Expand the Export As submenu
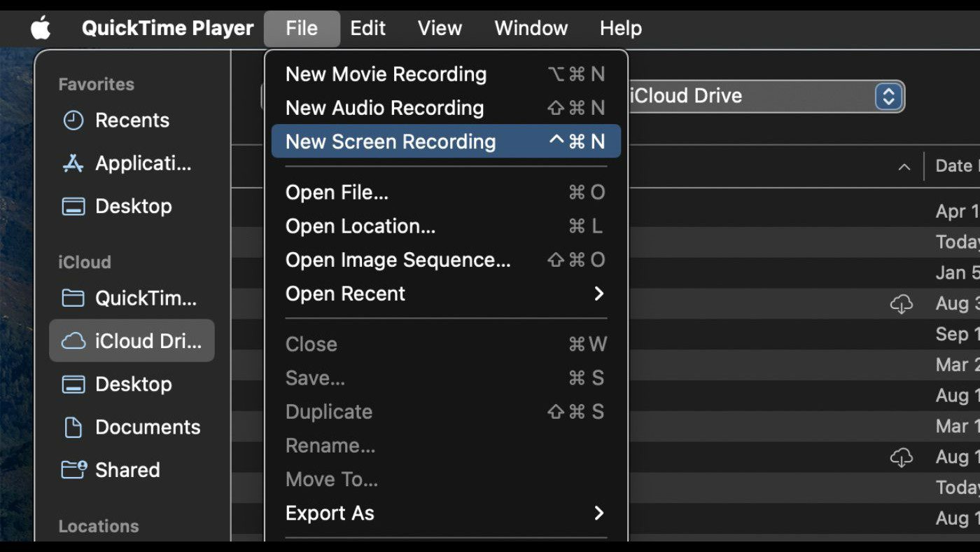The image size is (980, 552). pyautogui.click(x=598, y=513)
